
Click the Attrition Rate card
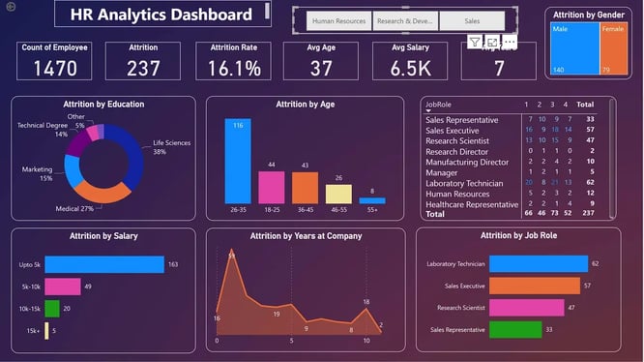coord(233,61)
